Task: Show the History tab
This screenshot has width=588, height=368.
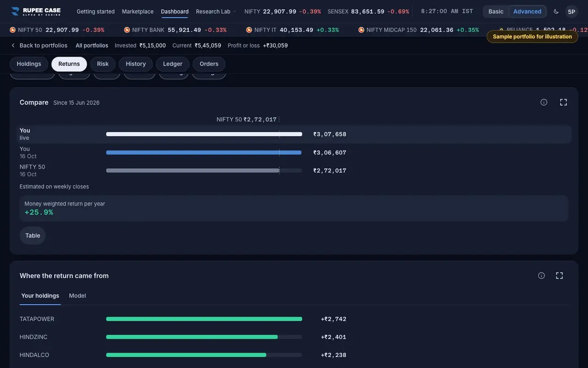Action: 136,64
